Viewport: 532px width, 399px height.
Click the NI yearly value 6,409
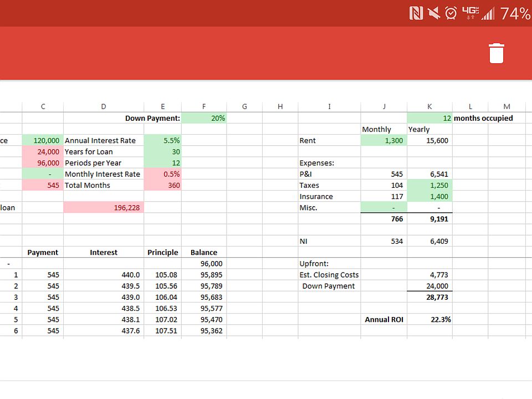click(x=430, y=241)
